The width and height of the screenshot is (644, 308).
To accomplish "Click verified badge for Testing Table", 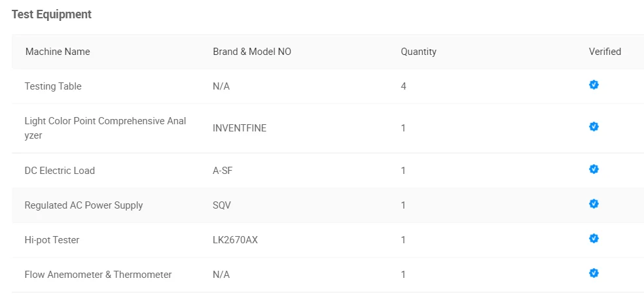I will [594, 85].
